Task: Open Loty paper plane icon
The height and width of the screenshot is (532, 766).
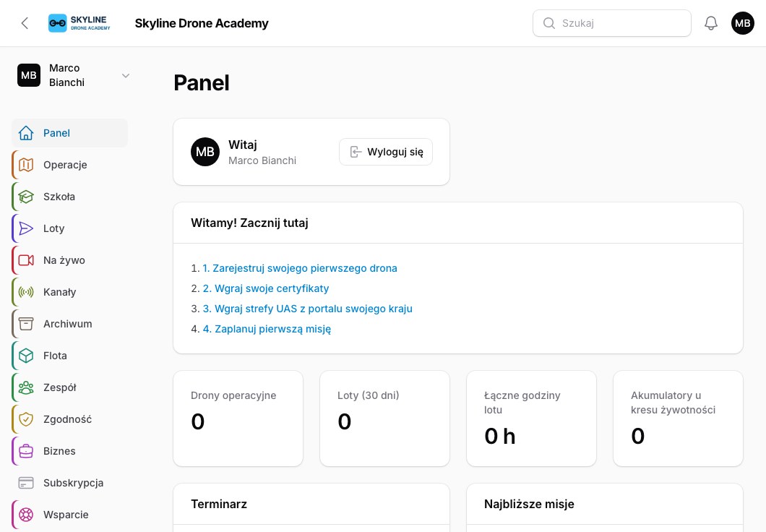Action: coord(26,228)
